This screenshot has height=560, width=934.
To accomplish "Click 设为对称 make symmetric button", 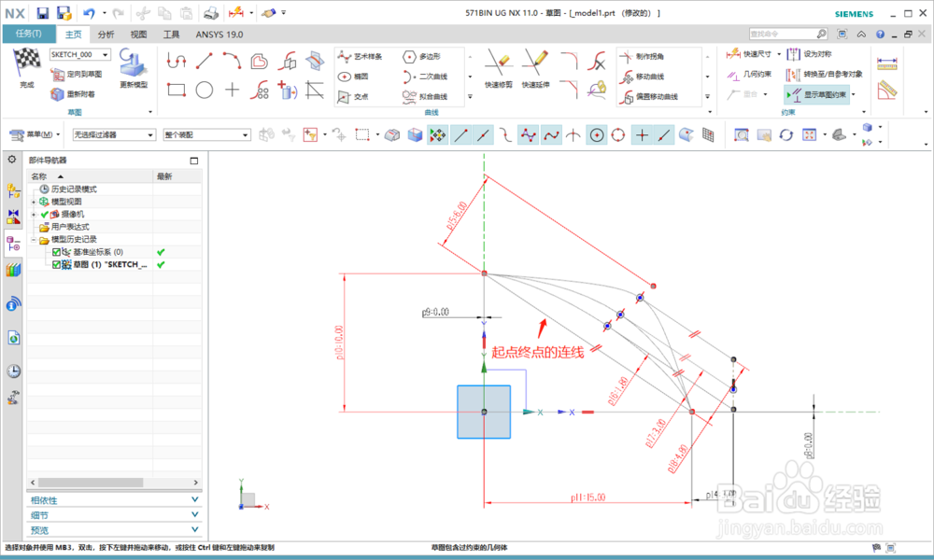I will [810, 54].
